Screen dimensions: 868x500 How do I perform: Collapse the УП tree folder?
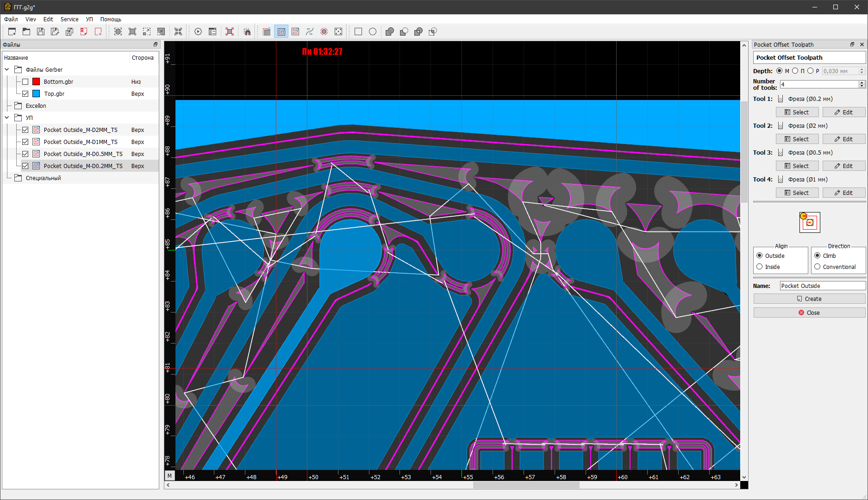point(7,118)
